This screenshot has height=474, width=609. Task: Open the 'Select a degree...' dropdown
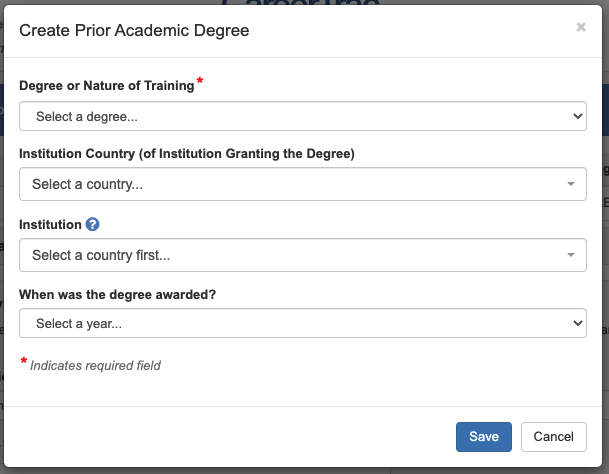point(300,116)
